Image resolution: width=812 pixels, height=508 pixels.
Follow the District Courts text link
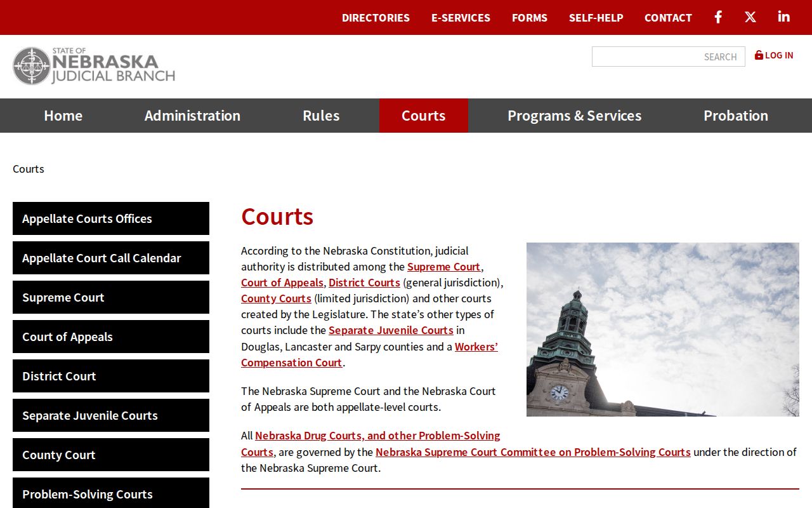point(364,283)
